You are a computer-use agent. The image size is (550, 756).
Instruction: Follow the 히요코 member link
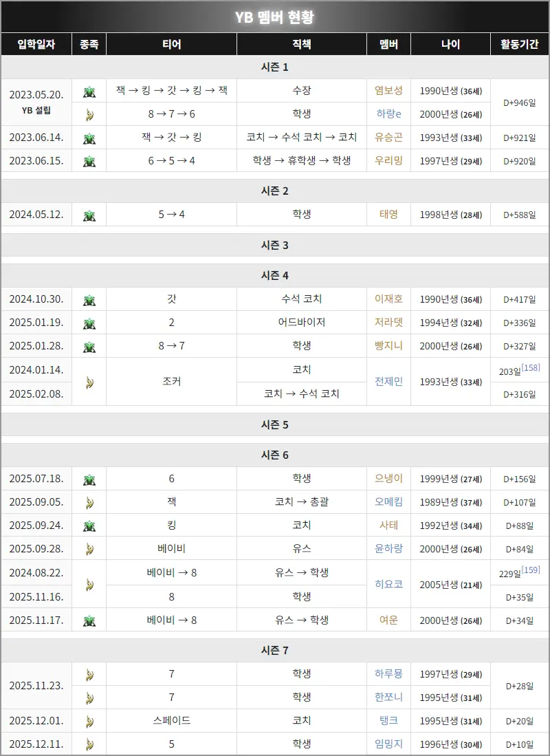click(x=388, y=584)
